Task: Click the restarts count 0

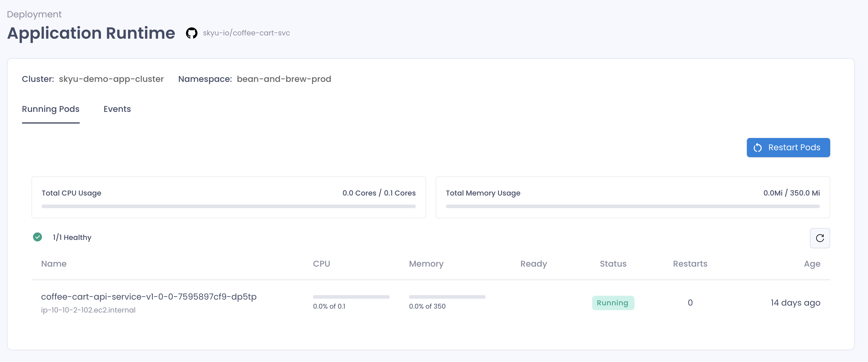Action: click(x=690, y=303)
